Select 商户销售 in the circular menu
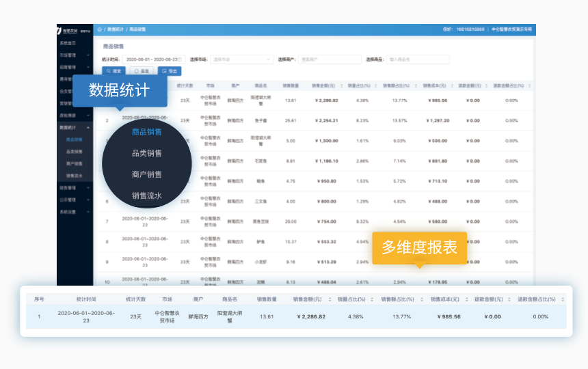The height and width of the screenshot is (369, 588). click(147, 174)
